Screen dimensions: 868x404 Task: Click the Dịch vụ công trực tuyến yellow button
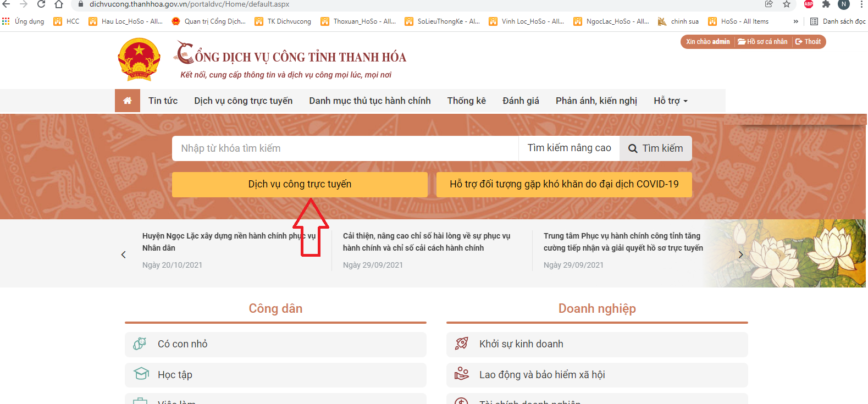pyautogui.click(x=300, y=184)
